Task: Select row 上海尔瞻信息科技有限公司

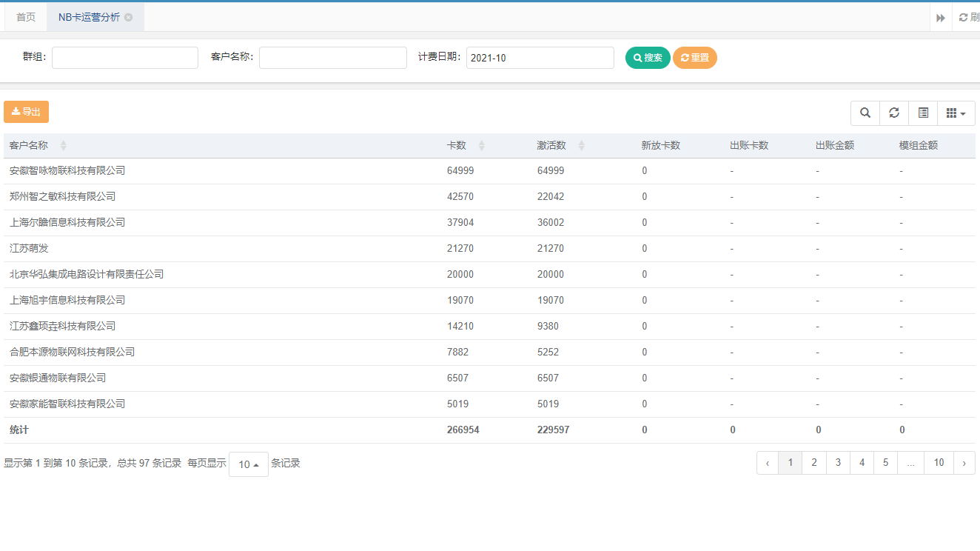Action: (489, 223)
